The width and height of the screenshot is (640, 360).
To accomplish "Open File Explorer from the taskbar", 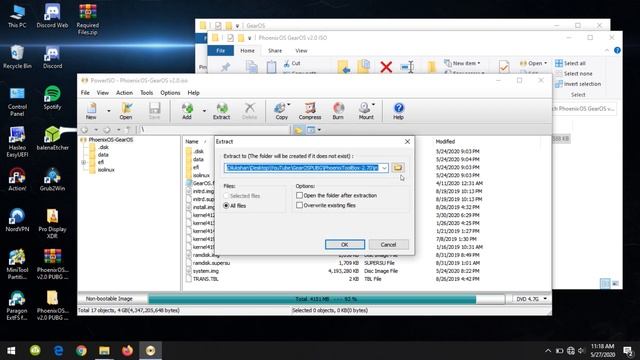I will click(x=104, y=350).
